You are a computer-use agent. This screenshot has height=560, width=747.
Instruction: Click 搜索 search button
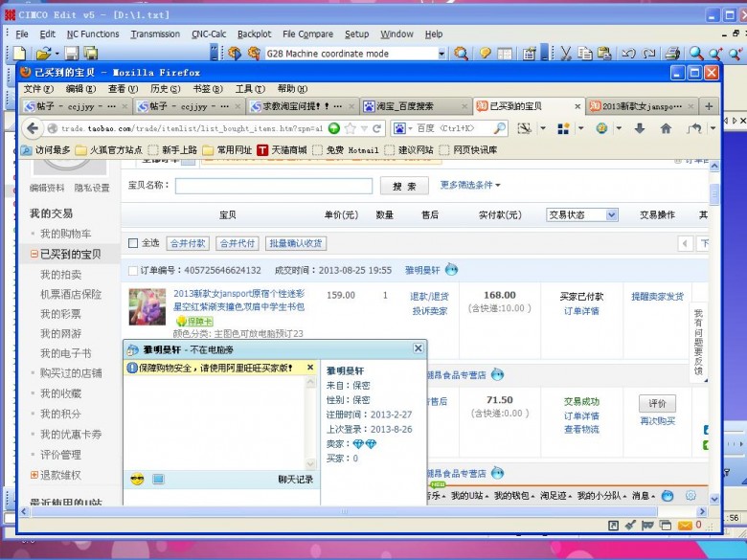(404, 186)
